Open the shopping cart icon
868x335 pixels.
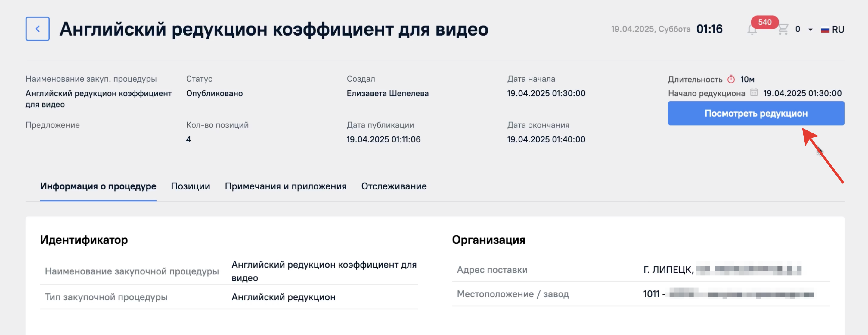[783, 29]
